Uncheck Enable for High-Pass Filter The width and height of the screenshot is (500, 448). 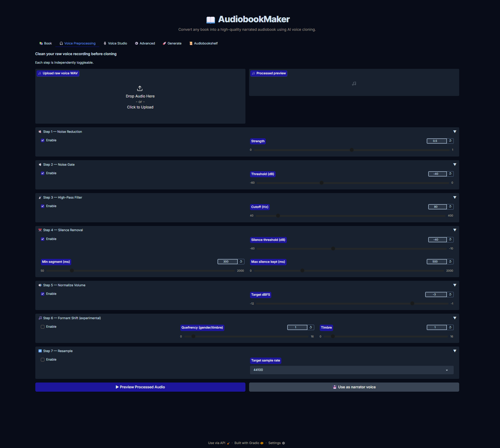coord(43,206)
